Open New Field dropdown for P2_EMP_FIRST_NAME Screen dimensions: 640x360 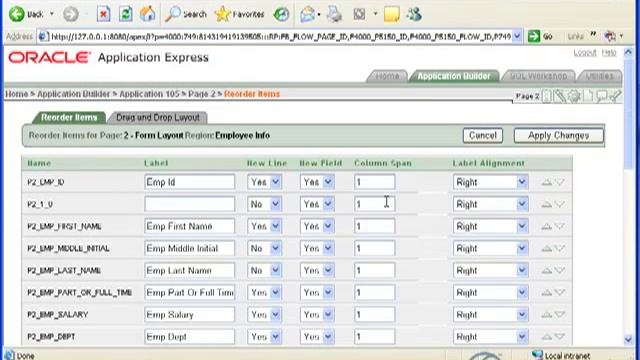[317, 226]
